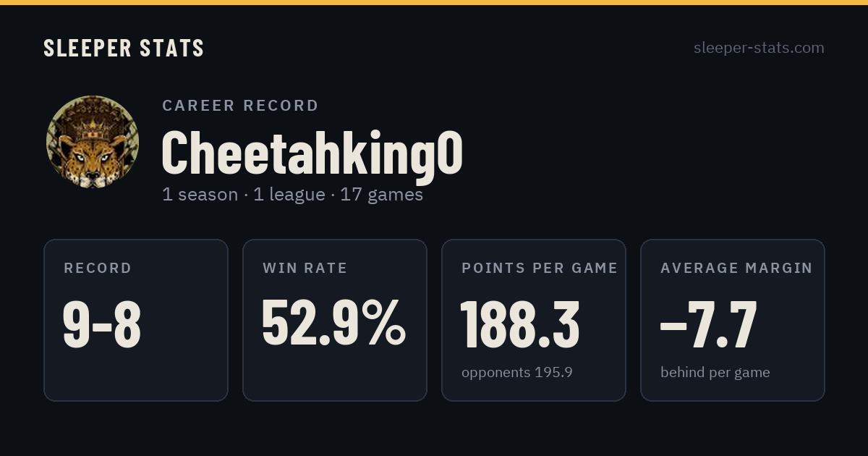Click the 9-8 record value
Screen dimensions: 868x456
click(x=102, y=325)
